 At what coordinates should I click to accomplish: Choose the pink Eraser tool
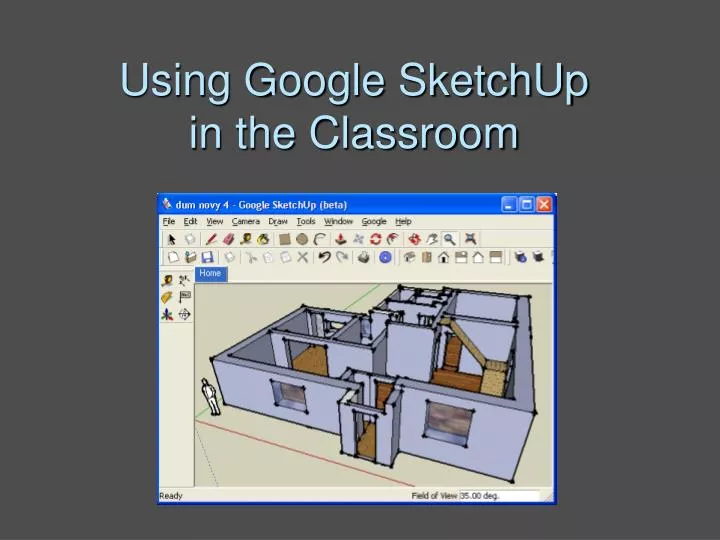point(228,239)
